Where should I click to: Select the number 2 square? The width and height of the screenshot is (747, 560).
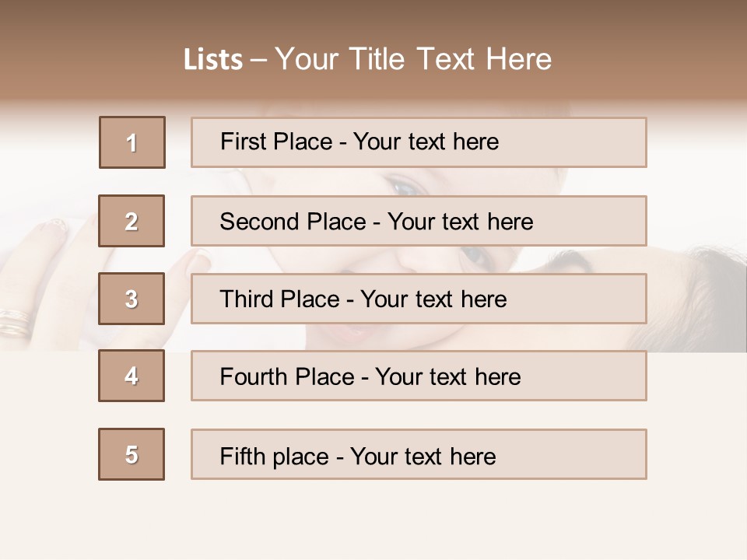132,221
